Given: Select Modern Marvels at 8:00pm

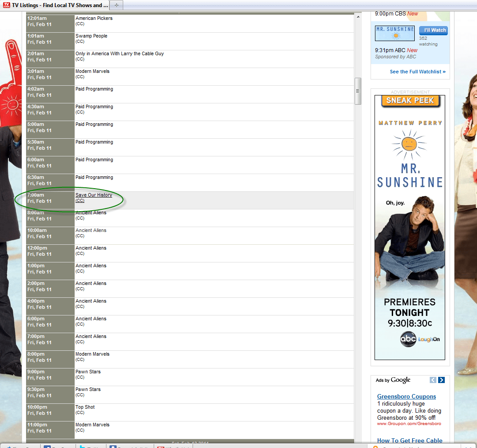Looking at the screenshot, I should point(92,354).
